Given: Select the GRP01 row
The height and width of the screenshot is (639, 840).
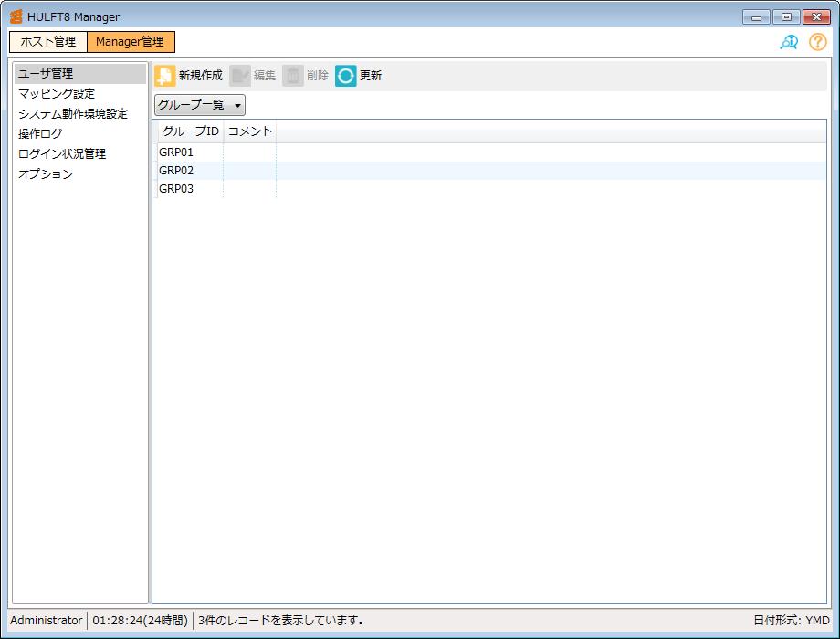Looking at the screenshot, I should (176, 152).
